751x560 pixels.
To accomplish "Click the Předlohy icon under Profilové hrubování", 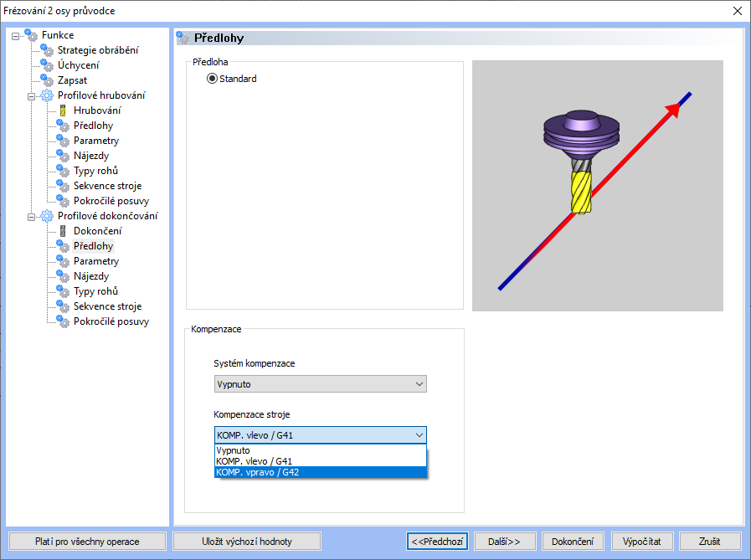I will (x=63, y=126).
